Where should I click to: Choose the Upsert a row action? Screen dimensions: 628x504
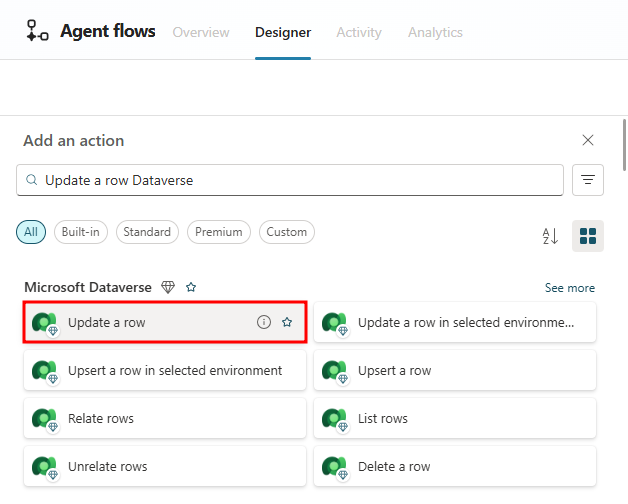pyautogui.click(x=455, y=370)
